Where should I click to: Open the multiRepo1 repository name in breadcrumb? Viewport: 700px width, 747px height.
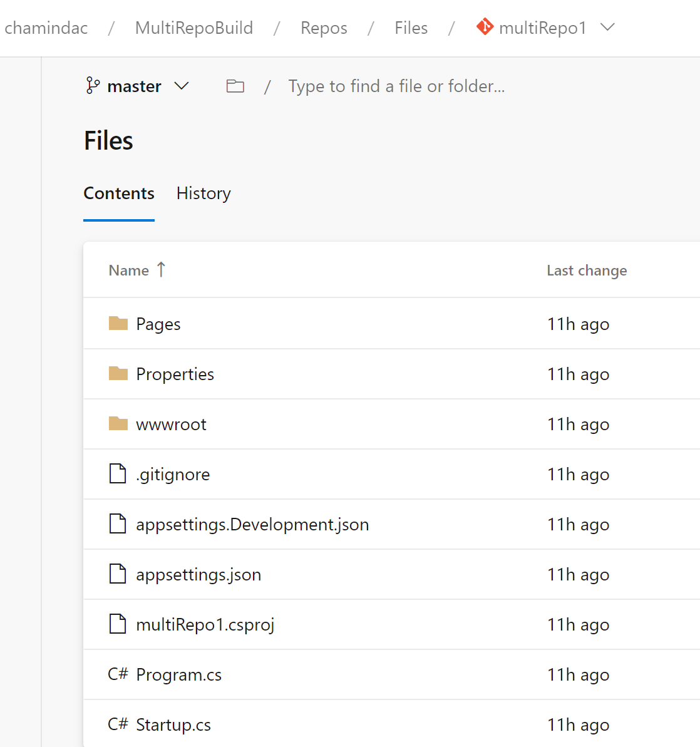click(542, 28)
